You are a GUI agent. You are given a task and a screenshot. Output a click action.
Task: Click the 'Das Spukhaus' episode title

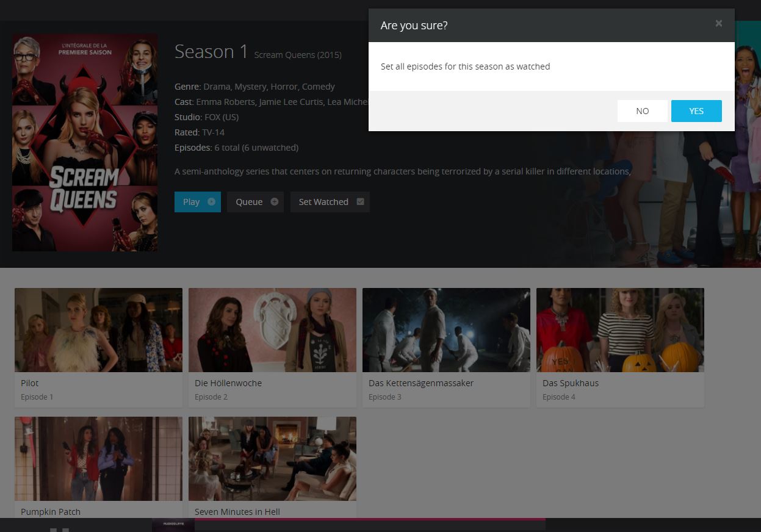click(571, 383)
